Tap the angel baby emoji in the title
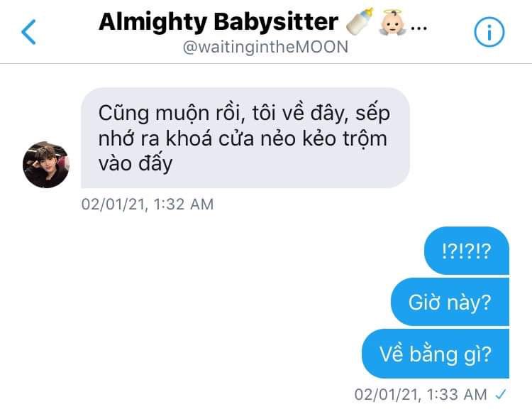532x419 pixels. [392, 22]
